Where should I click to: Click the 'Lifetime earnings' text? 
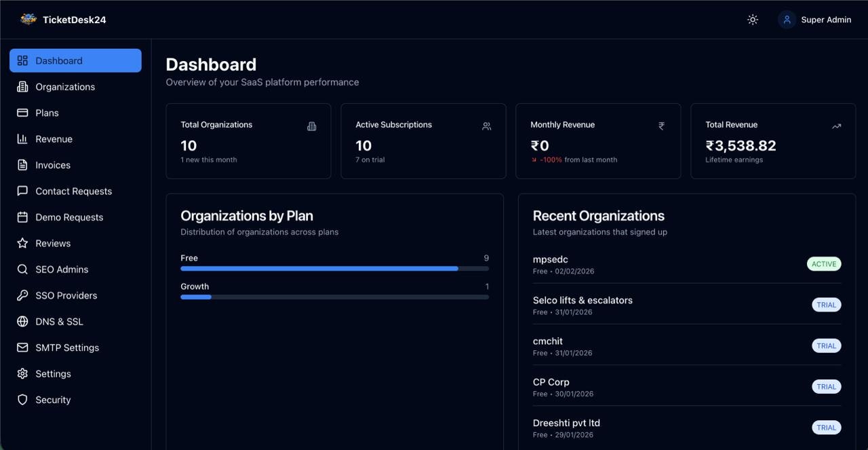pos(734,160)
